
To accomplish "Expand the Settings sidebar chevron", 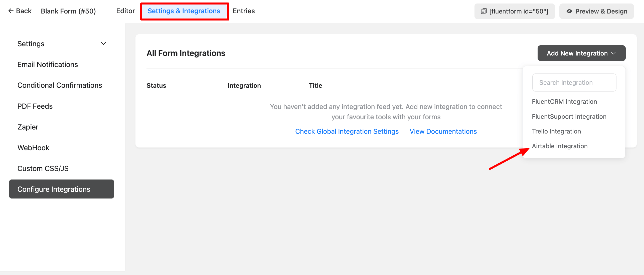I will 103,43.
